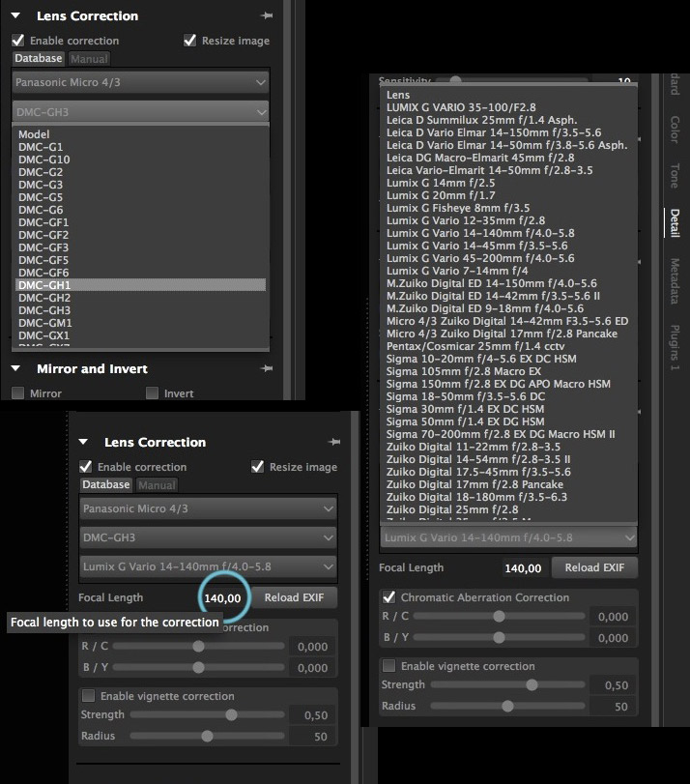This screenshot has width=690, height=784.
Task: Open the lens dropdown in right panel
Action: [508, 538]
